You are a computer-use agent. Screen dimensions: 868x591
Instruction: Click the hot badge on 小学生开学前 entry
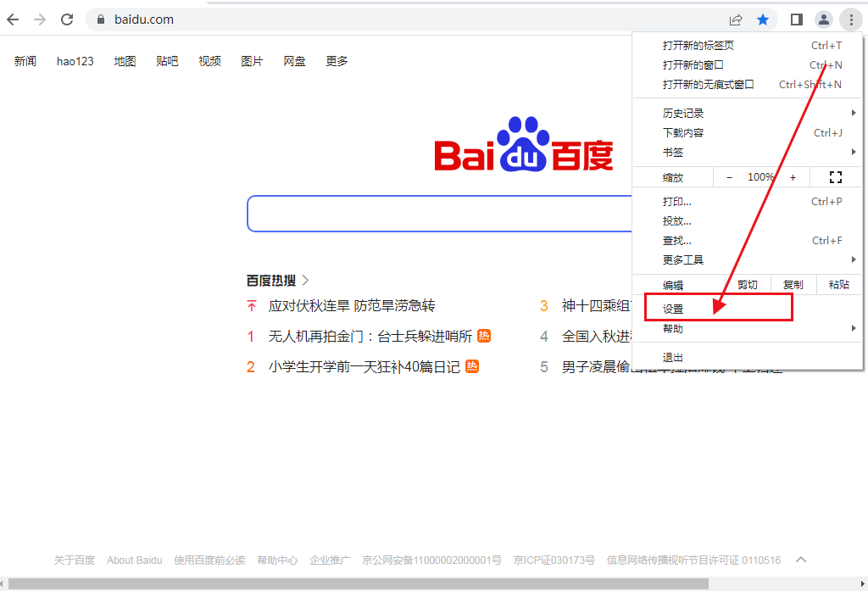point(471,366)
